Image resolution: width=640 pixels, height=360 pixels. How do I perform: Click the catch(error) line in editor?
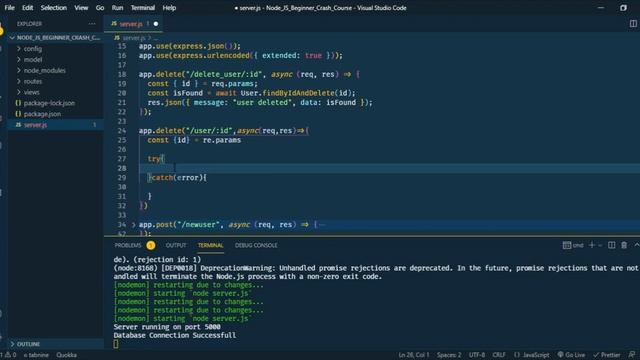[x=177, y=178]
